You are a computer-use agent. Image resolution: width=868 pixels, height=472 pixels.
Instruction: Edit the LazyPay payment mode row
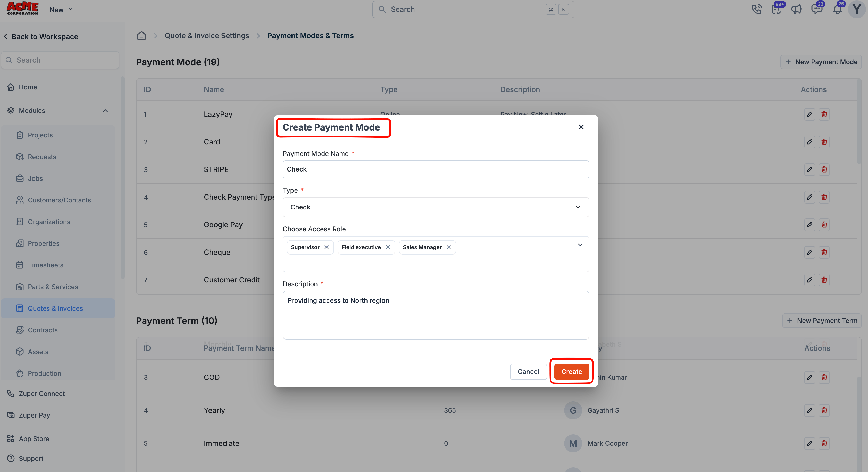(809, 114)
